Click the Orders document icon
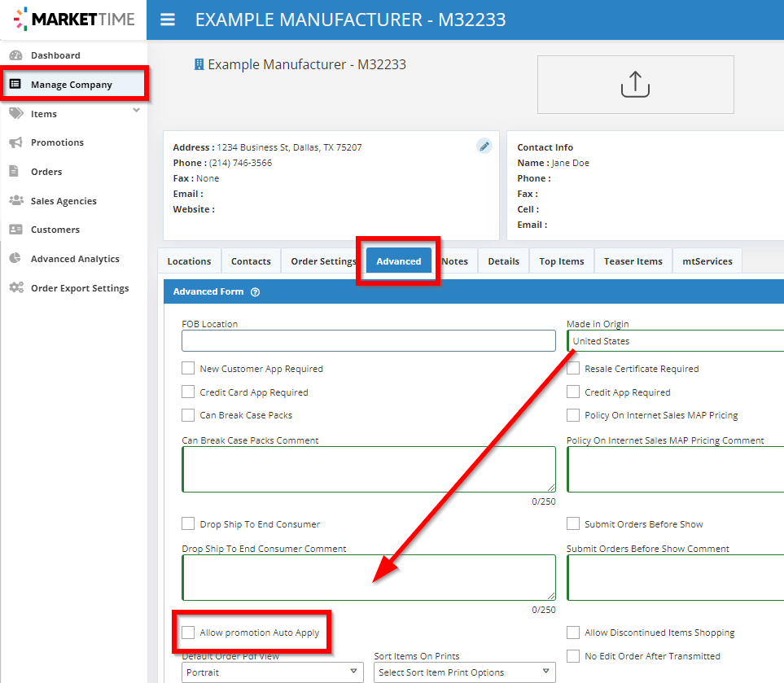Screen dimensions: 784x683 point(14,172)
